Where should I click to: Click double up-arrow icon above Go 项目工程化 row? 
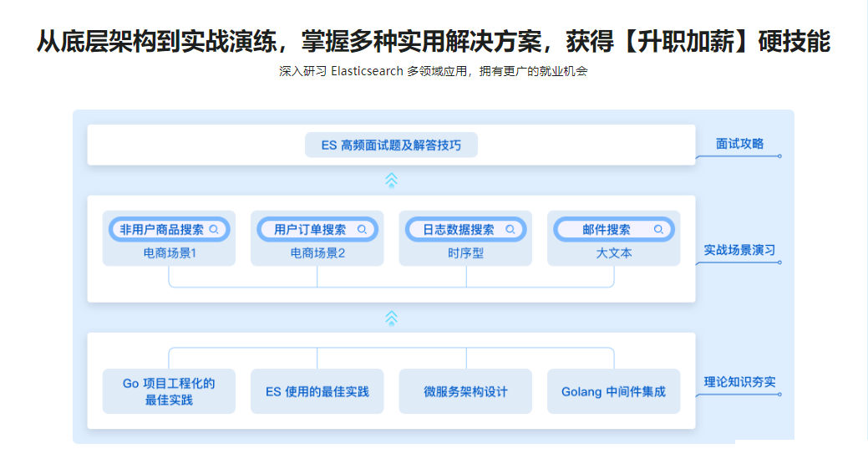click(391, 318)
